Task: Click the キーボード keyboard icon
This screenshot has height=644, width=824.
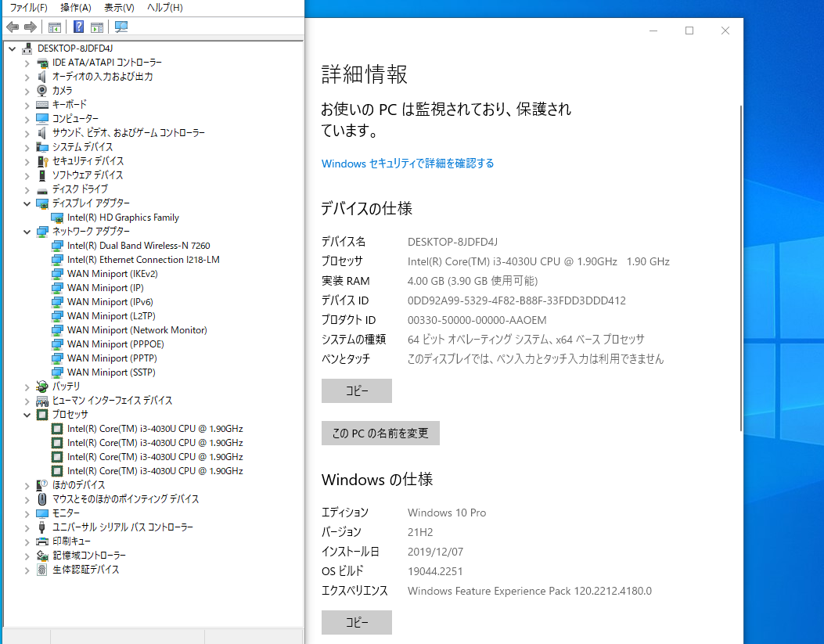Action: pos(42,105)
